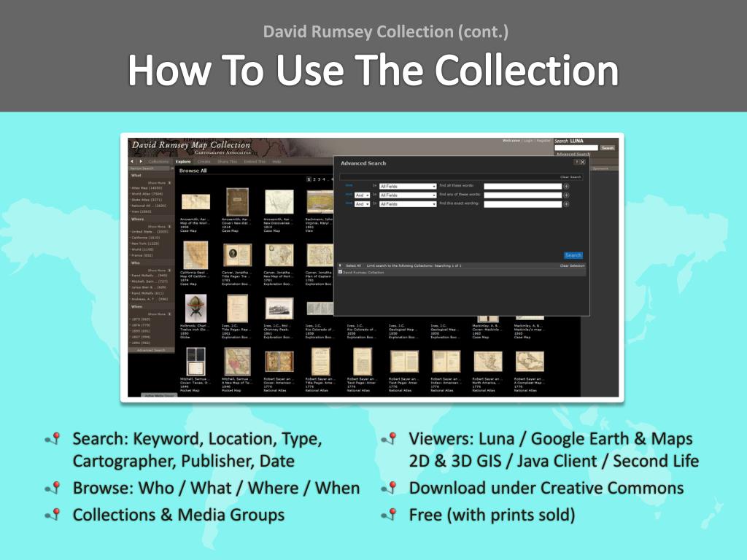The width and height of the screenshot is (747, 560).
Task: Open the Holbrook Twelve Inch Globe thumbnail
Action: (x=196, y=308)
